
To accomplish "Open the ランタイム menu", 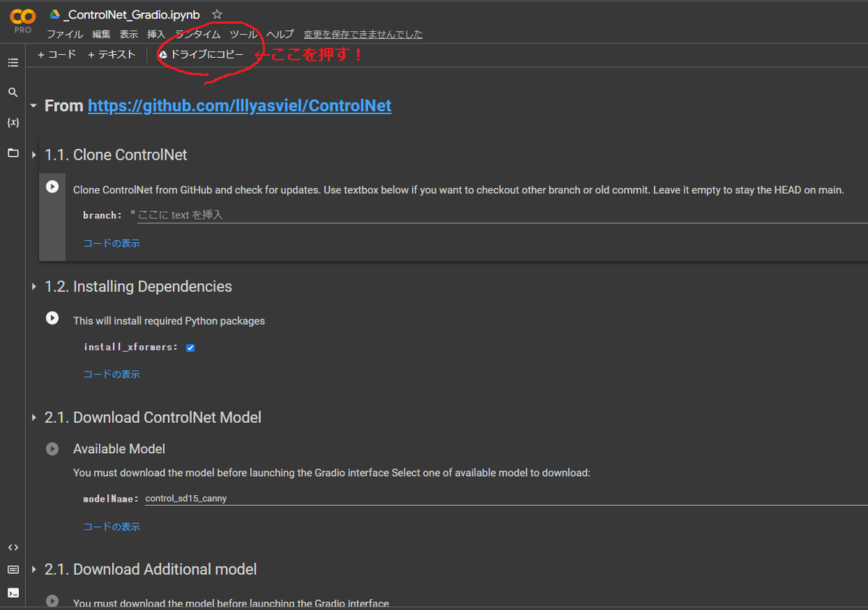I will 197,34.
